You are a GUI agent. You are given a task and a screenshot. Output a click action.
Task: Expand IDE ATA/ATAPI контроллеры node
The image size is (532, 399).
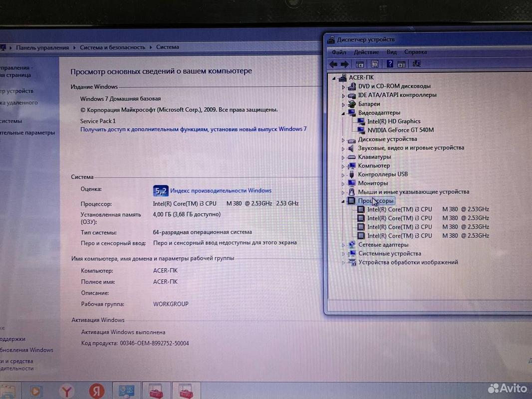343,96
